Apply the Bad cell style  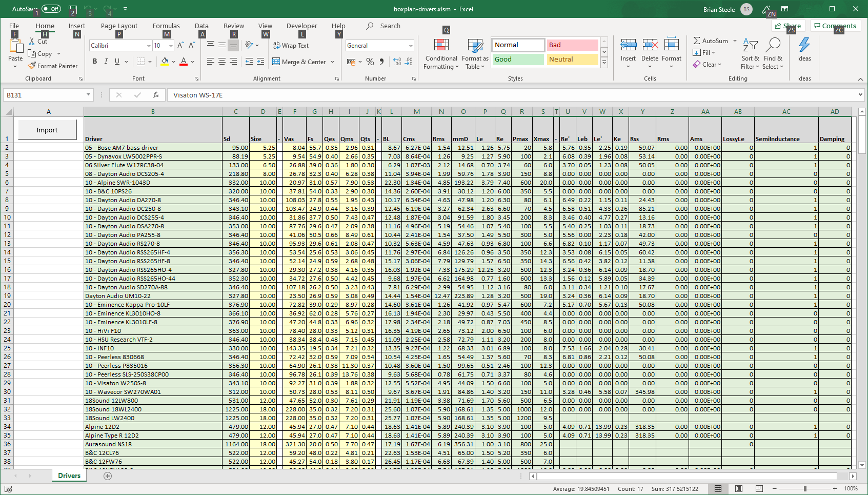[x=572, y=45]
